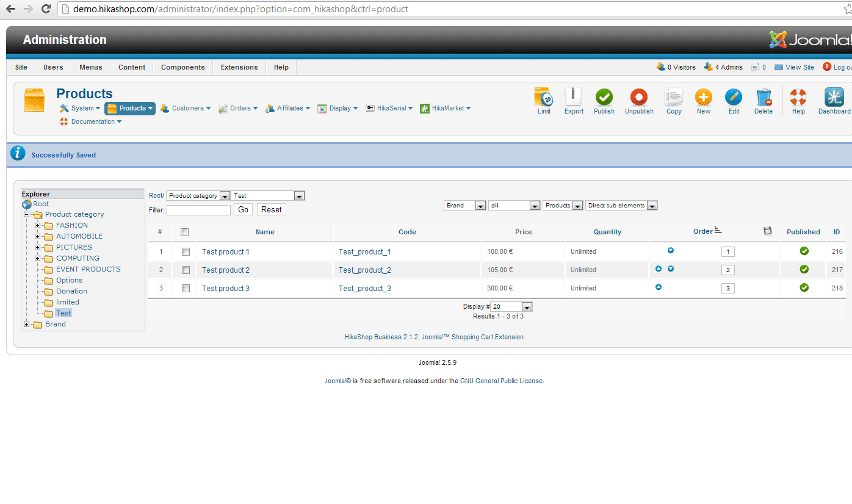Expand the COMPUTING category node
The height and width of the screenshot is (504, 852).
pyautogui.click(x=37, y=259)
